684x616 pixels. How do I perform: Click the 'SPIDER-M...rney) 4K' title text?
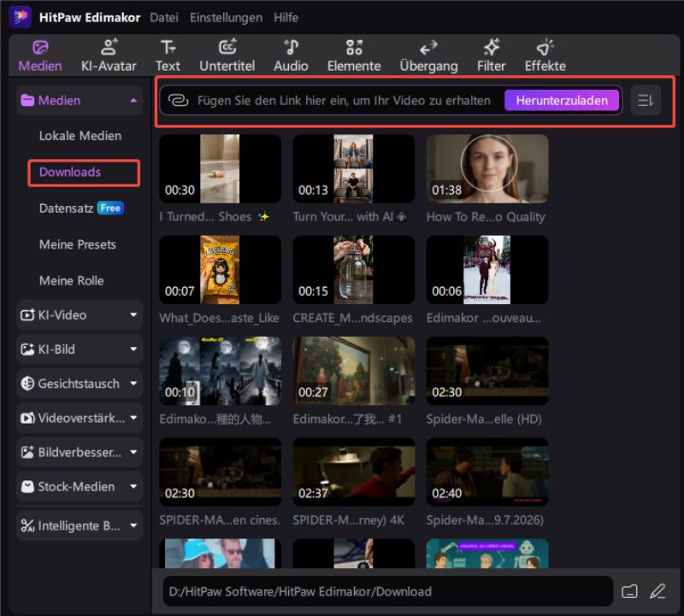(x=349, y=520)
